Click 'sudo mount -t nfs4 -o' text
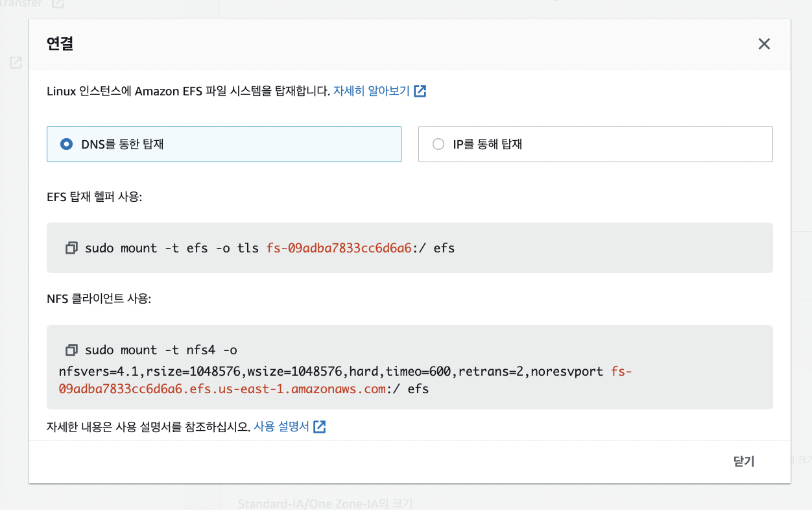 [161, 350]
